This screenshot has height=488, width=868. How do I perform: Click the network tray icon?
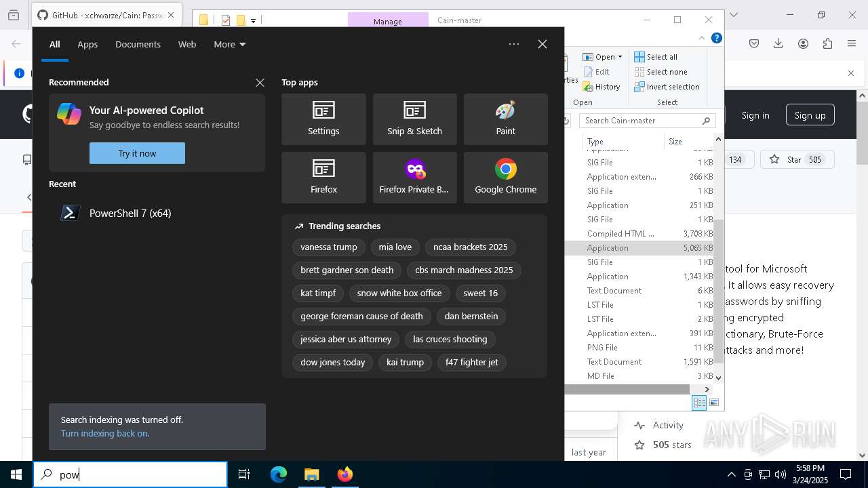pos(764,474)
